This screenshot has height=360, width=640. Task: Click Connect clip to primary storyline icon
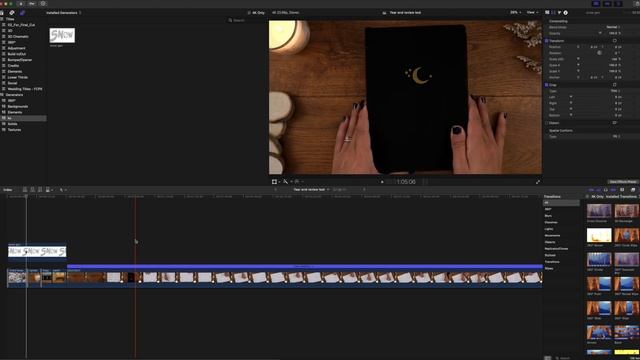25,190
